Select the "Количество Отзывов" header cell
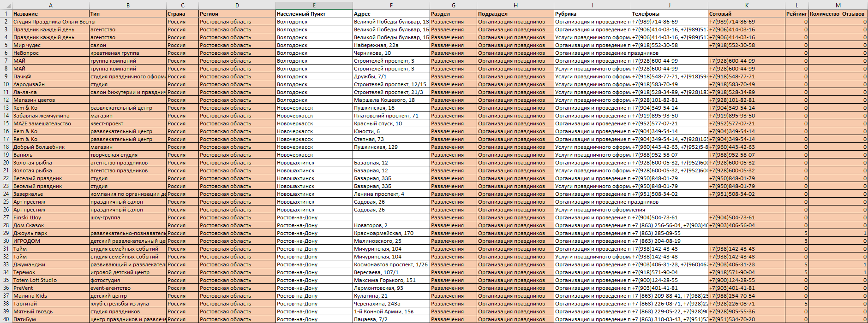This screenshot has width=868, height=323. [x=838, y=14]
